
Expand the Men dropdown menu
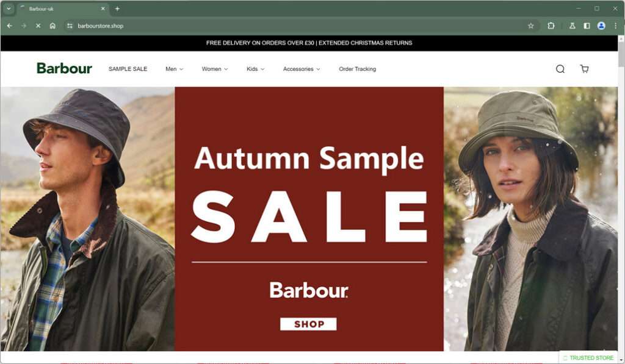(174, 69)
